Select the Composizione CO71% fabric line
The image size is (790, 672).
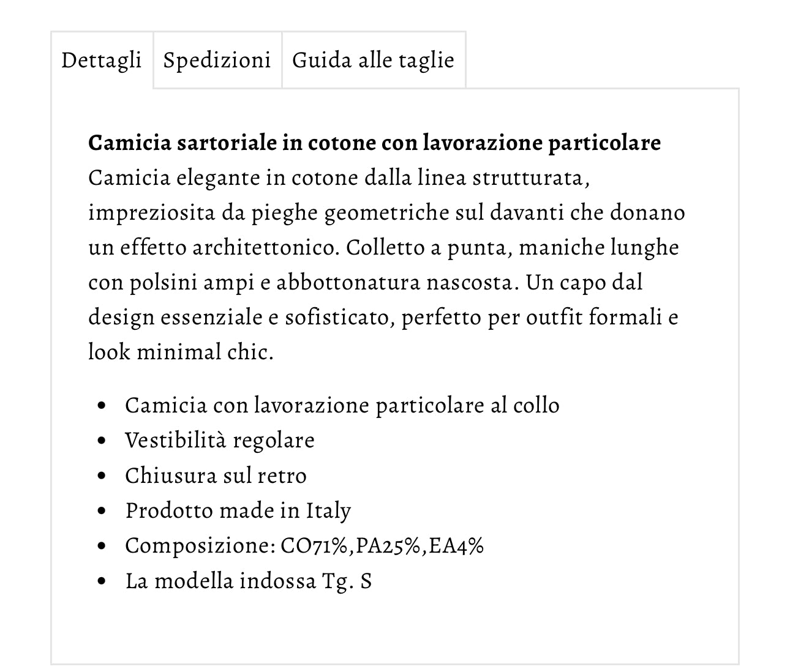click(x=304, y=545)
